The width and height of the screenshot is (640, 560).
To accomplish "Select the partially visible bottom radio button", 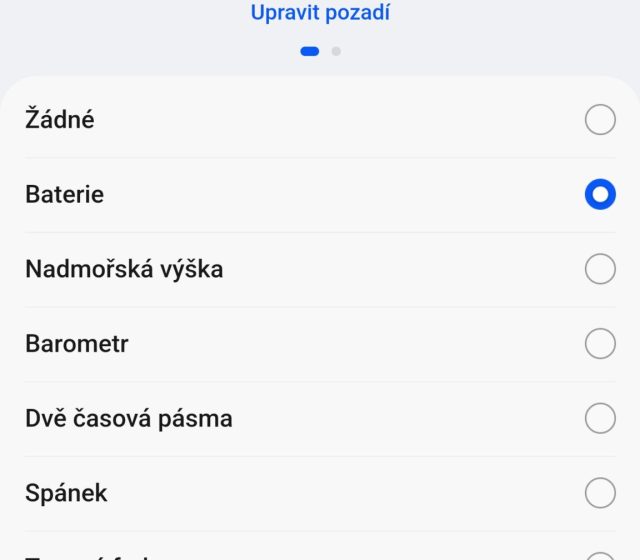I will (600, 555).
